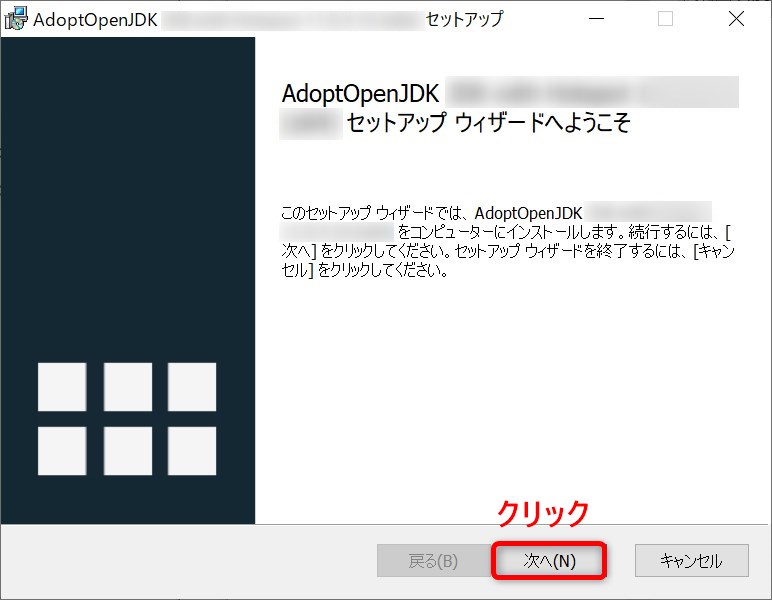Screen dimensions: 772x600
Task: Close the setup wizard window
Action: [x=736, y=19]
